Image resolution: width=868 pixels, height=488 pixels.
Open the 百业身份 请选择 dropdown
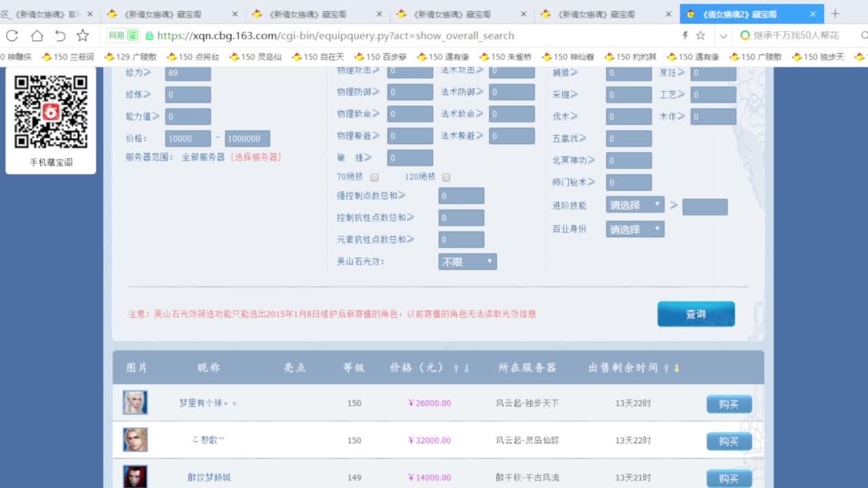point(634,228)
